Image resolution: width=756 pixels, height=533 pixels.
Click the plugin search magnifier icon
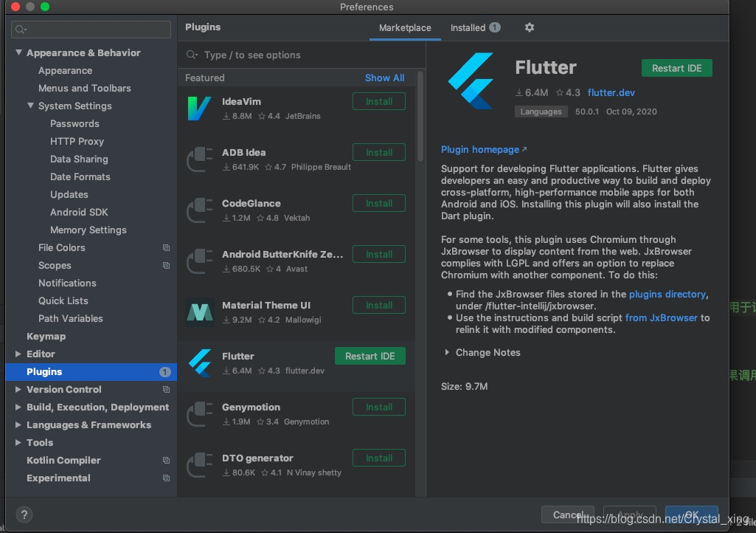click(x=192, y=55)
